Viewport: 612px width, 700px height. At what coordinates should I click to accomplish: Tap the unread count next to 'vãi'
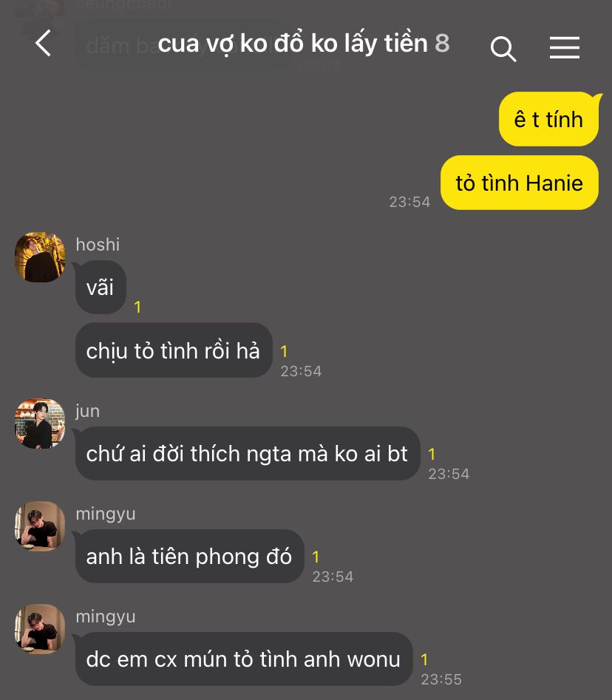coord(137,307)
